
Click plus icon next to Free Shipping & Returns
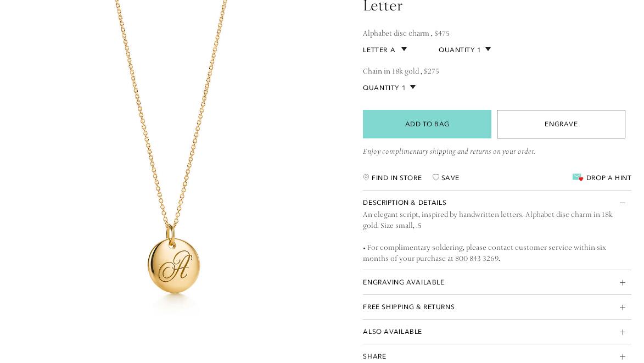coord(623,307)
